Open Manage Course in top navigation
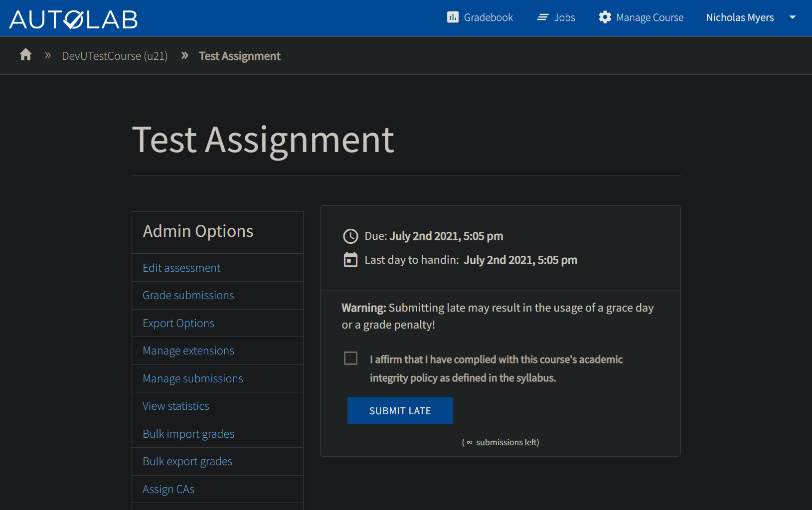 (641, 17)
